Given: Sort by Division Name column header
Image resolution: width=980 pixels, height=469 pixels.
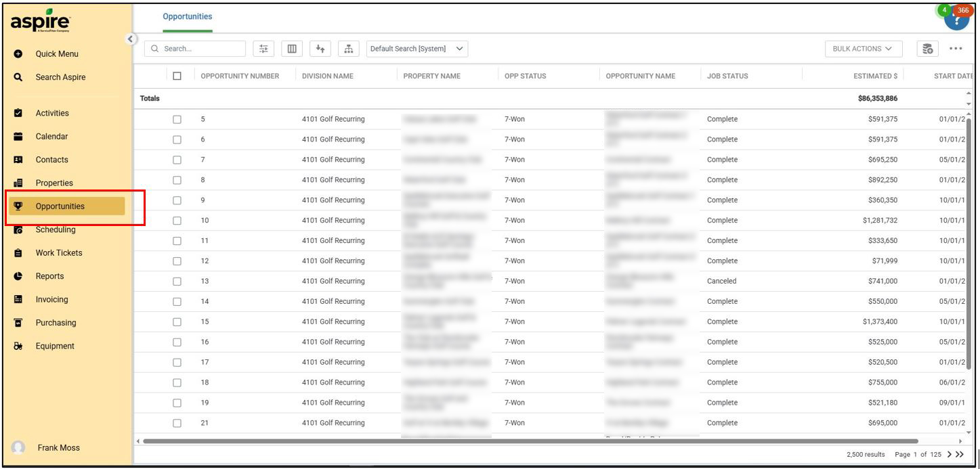Looking at the screenshot, I should [x=328, y=76].
